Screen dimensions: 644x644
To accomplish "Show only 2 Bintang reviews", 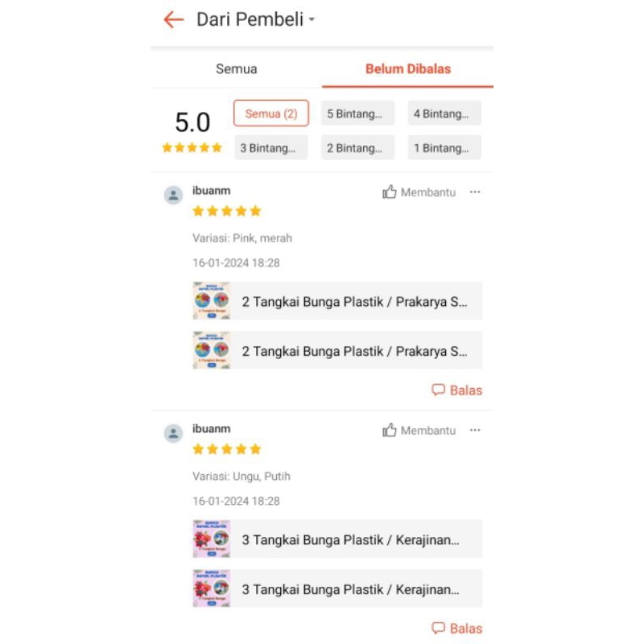I will pyautogui.click(x=357, y=148).
